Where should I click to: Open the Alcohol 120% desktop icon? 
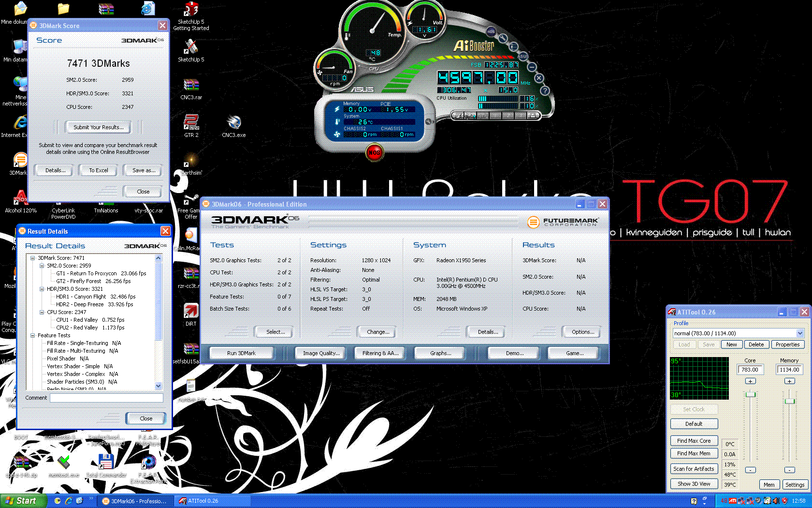tap(21, 201)
